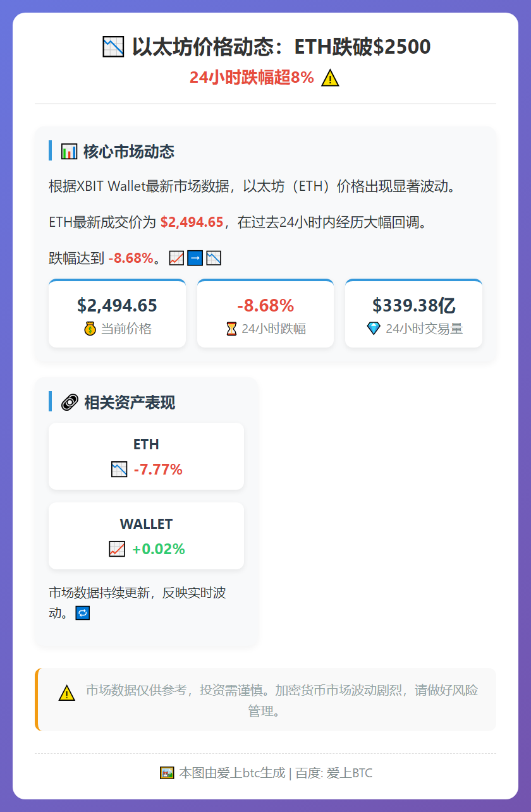Click the inline red price $2,494.65 in paragraph
531x812 pixels.
(x=192, y=222)
